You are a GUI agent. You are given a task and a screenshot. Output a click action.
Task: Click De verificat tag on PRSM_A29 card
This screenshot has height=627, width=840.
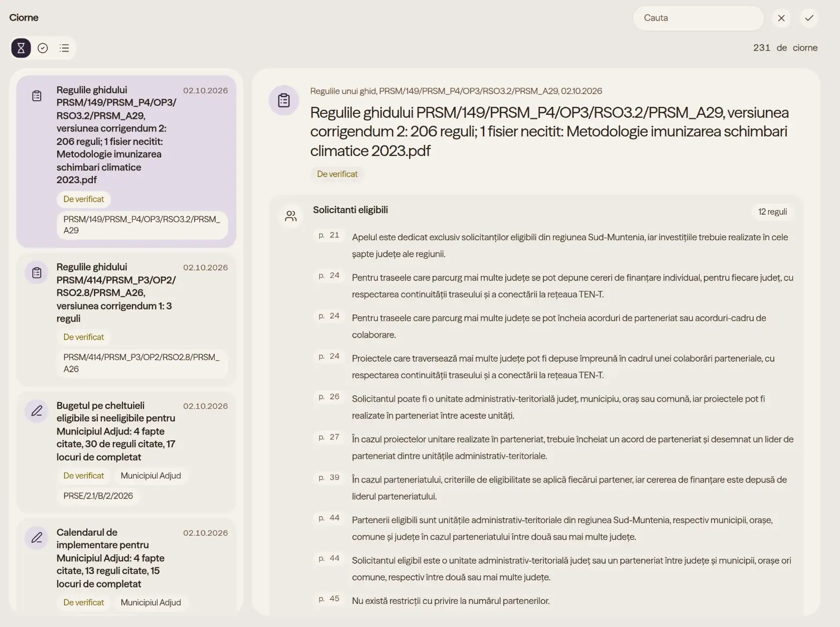click(x=83, y=199)
